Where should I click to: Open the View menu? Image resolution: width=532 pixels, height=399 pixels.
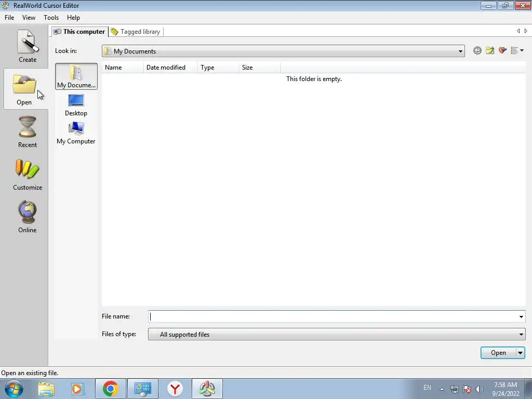click(x=29, y=18)
